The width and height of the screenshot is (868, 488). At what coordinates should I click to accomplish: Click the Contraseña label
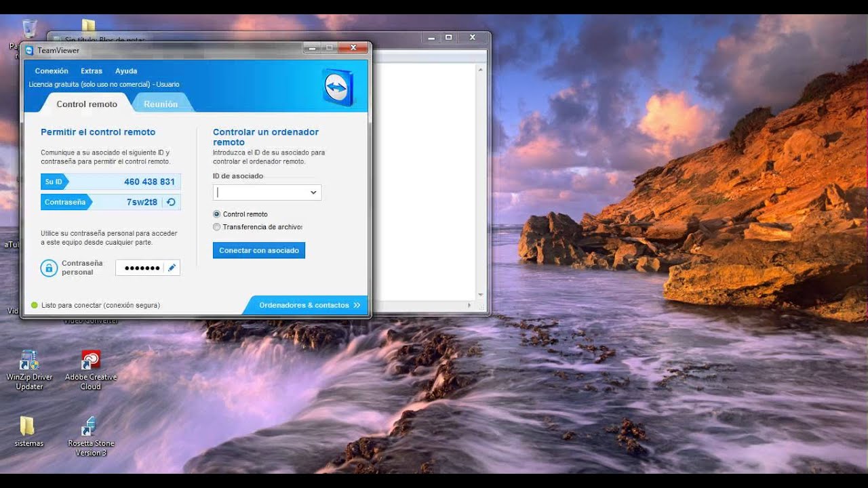point(65,202)
